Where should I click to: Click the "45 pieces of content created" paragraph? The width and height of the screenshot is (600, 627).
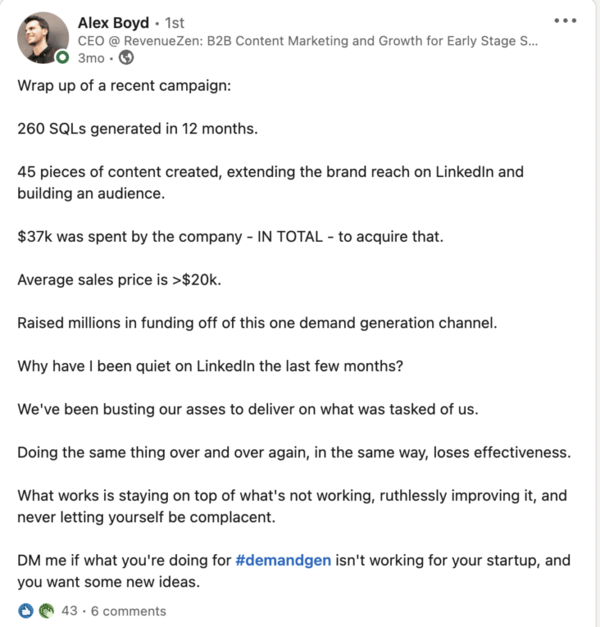270,181
